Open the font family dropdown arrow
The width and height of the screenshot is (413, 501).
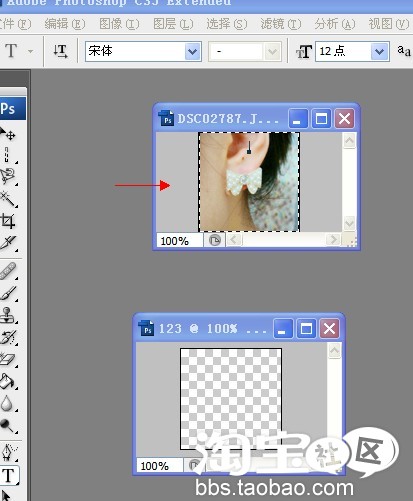192,52
